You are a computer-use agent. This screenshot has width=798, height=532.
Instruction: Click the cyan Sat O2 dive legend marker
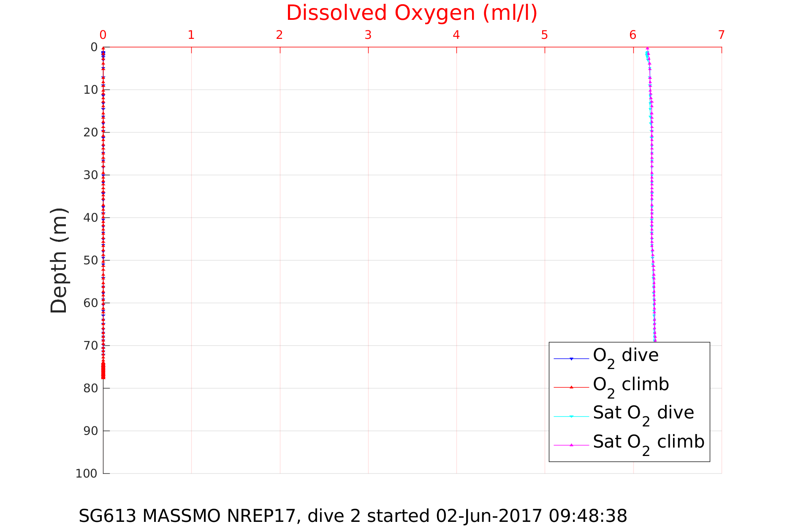[x=571, y=416]
